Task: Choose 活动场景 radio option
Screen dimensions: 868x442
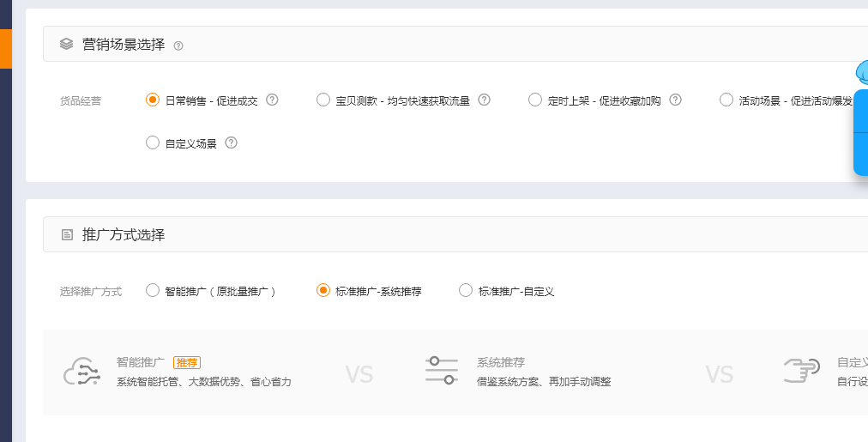Action: [726, 100]
